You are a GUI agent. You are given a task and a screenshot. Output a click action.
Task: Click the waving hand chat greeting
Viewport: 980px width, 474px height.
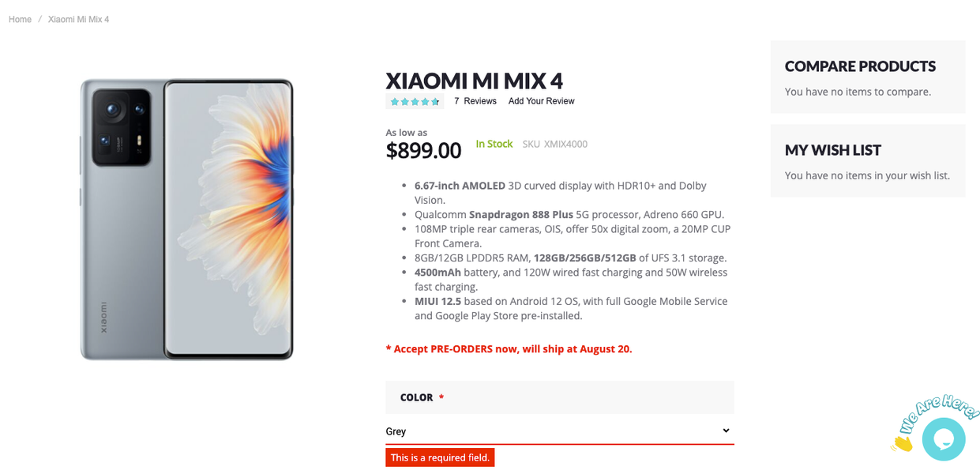[x=903, y=442]
